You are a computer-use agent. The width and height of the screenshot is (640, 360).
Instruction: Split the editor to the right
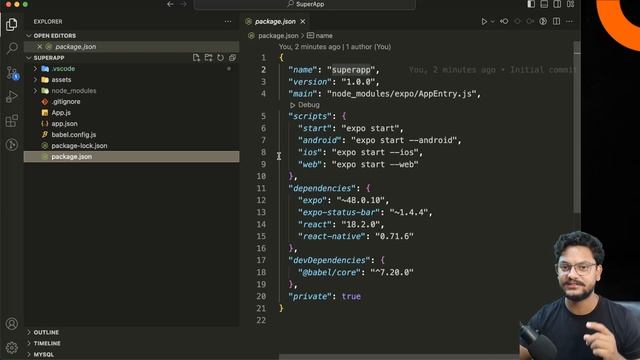(x=556, y=21)
